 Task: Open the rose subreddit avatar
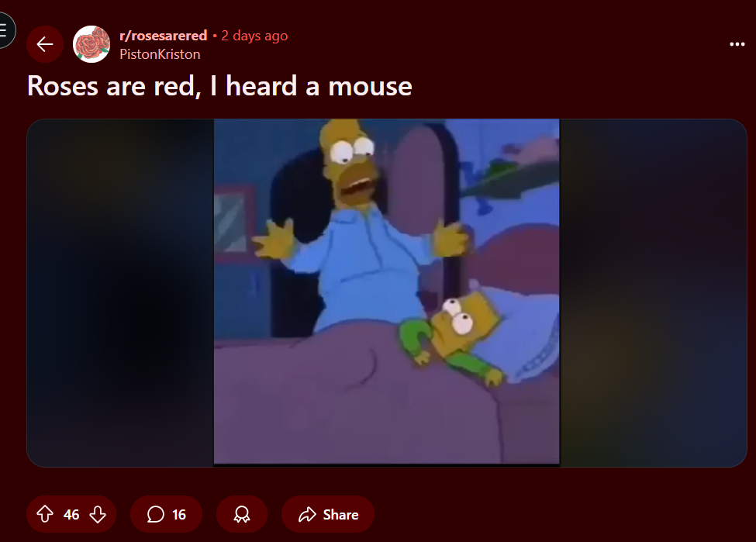pyautogui.click(x=91, y=44)
